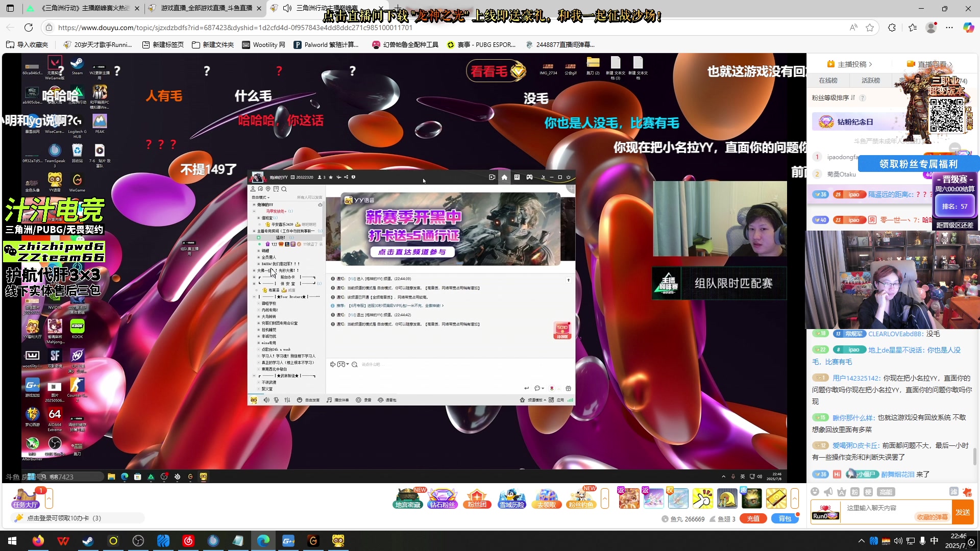Open the emoji picker in chat
980x551 pixels.
[815, 492]
